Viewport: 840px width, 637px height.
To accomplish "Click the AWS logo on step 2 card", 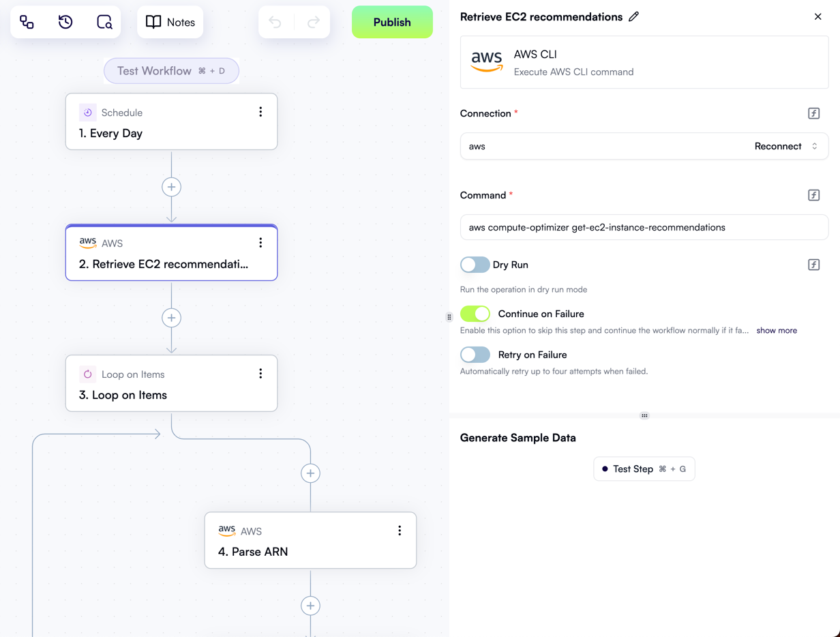I will point(87,243).
